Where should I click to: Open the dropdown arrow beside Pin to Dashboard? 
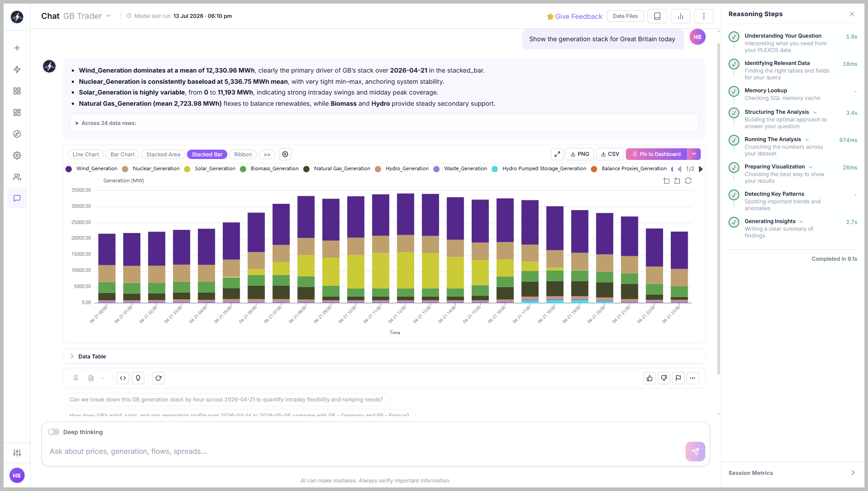(x=694, y=154)
